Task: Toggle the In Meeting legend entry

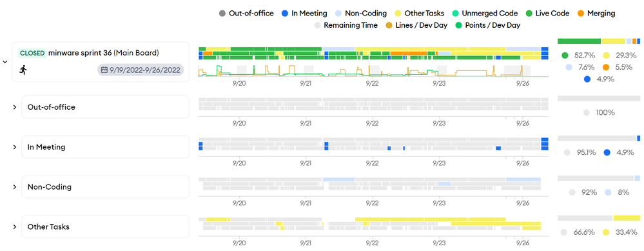Action: tap(304, 13)
